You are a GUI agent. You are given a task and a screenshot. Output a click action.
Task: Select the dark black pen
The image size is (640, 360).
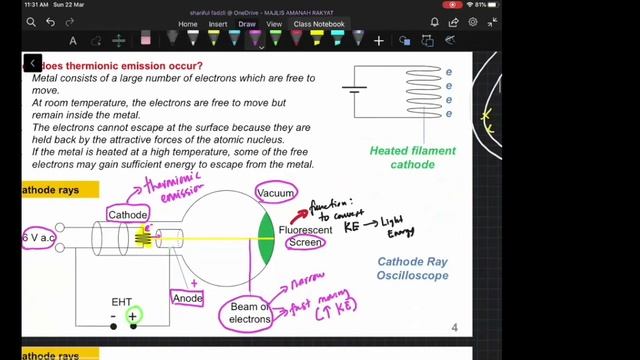[172, 38]
